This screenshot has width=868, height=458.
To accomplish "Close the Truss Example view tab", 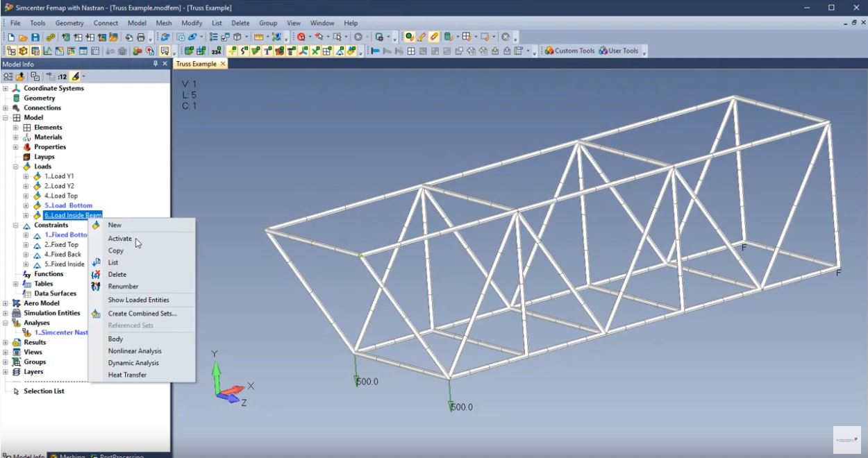I will (223, 64).
